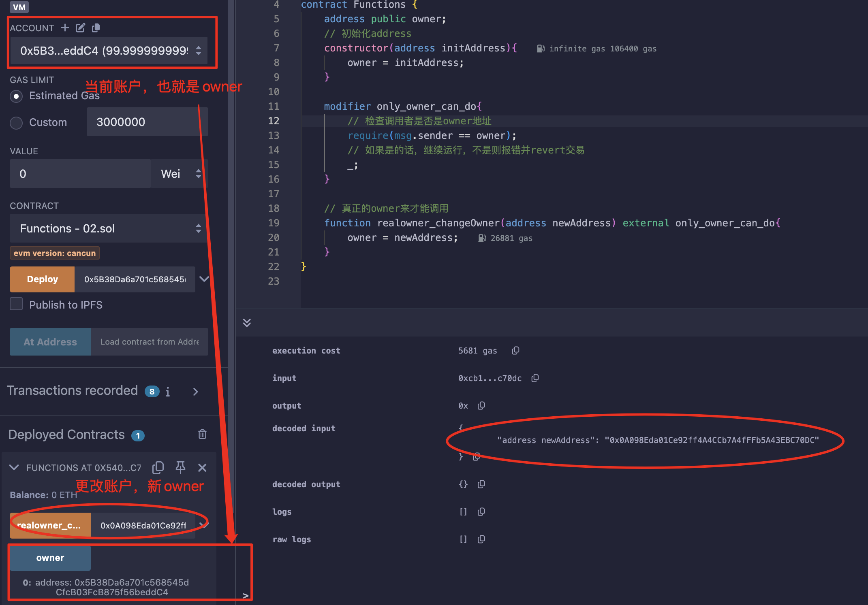This screenshot has height=605, width=868.
Task: Collapse the FUNCTIONS AT 0X540...C7 instance
Action: point(14,467)
